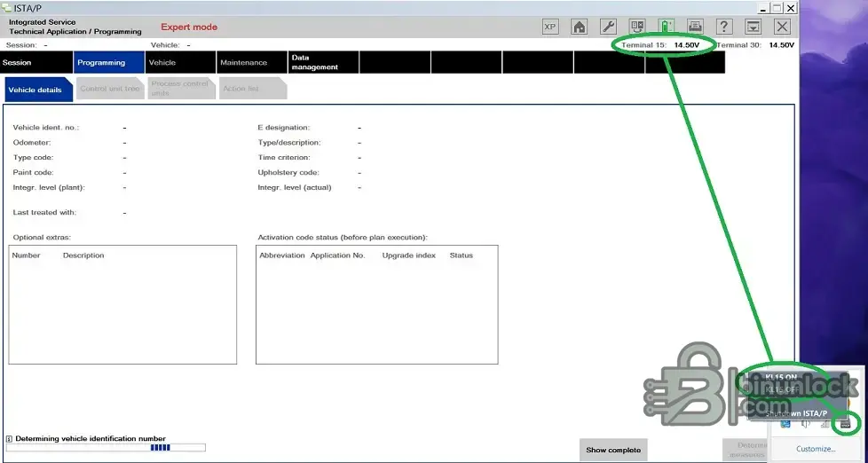Open the Session menu
868x463 pixels.
[36, 62]
